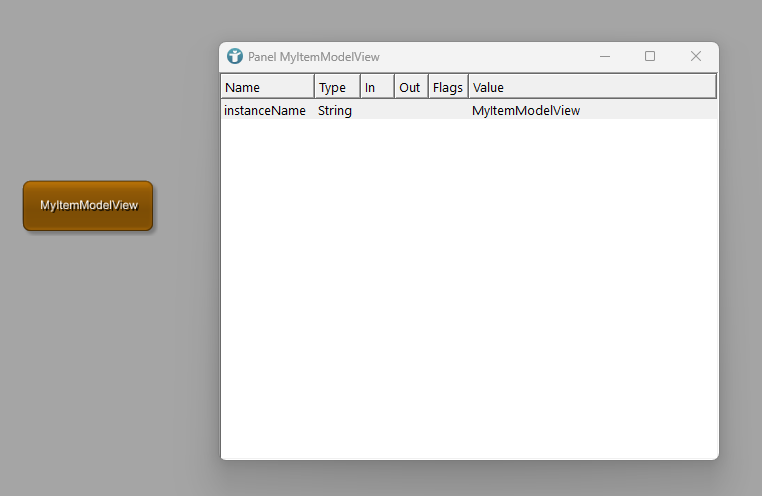Select the orange MyItemModelView node

pyautogui.click(x=88, y=206)
